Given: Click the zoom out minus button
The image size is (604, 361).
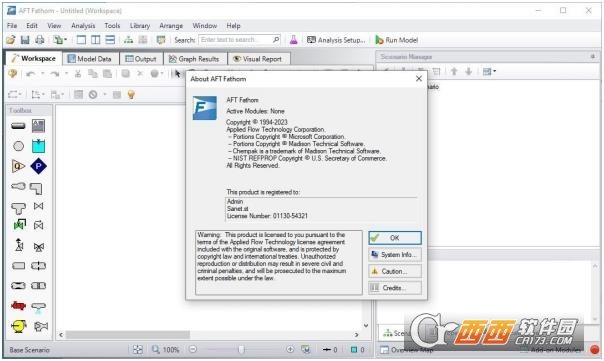Looking at the screenshot, I should click(193, 349).
